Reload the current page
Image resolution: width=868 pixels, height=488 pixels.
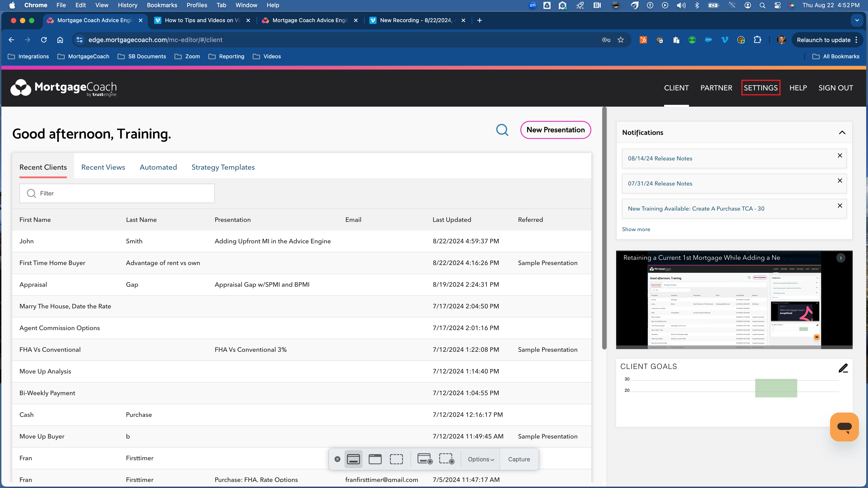[44, 40]
